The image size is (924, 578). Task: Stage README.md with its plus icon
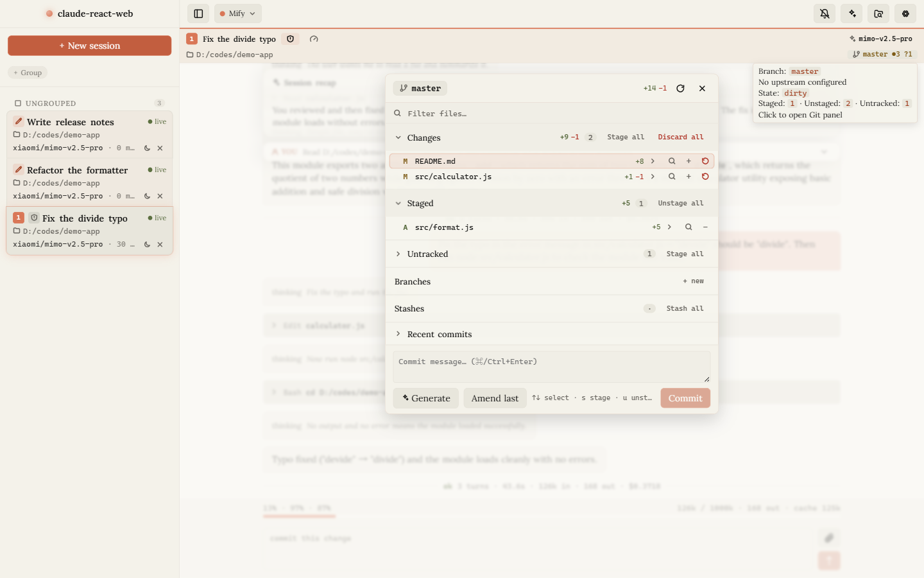coord(689,161)
